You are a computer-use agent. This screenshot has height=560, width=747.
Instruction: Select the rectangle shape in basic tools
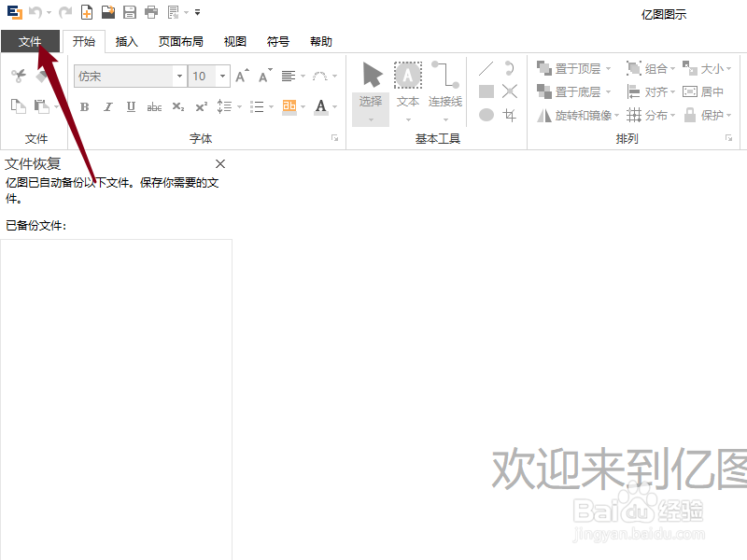click(x=486, y=91)
